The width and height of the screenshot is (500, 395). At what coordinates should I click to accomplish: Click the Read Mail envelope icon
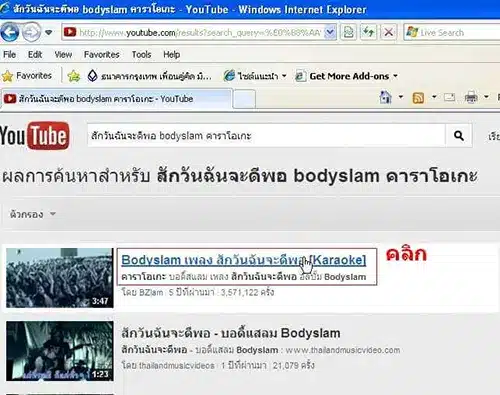tap(449, 97)
